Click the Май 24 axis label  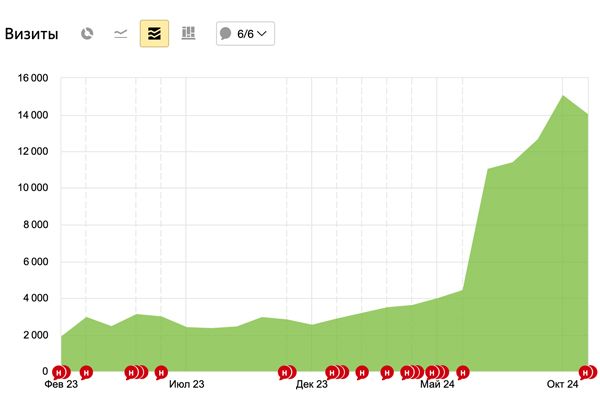pos(437,384)
